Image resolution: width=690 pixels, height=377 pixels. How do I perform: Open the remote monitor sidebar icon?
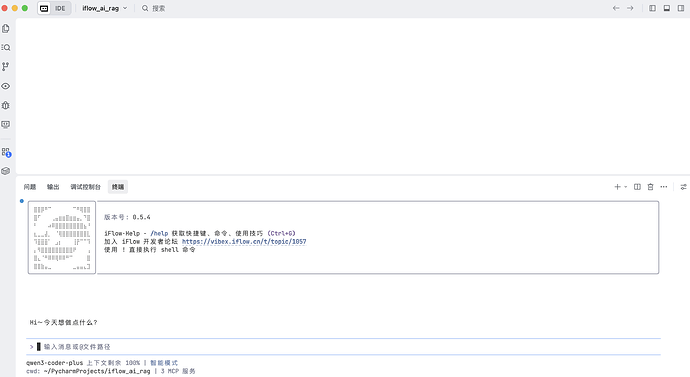pos(6,124)
